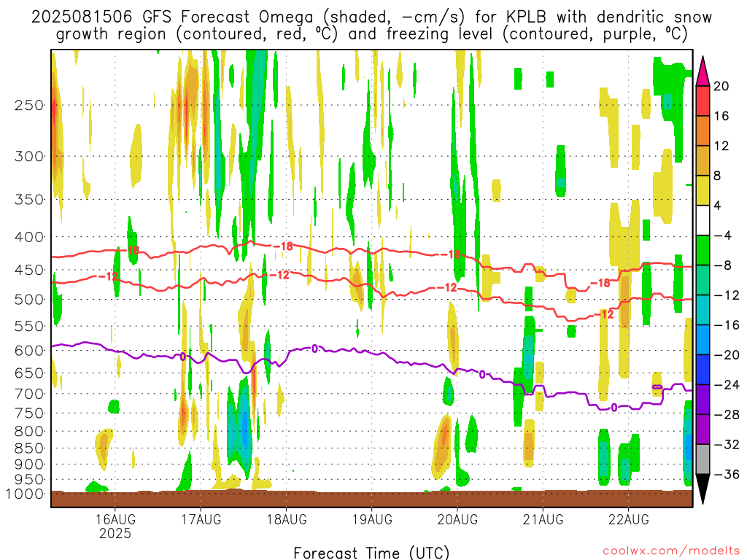Click the 650 pressure level label
This screenshot has height=560, width=747.
pyautogui.click(x=29, y=373)
